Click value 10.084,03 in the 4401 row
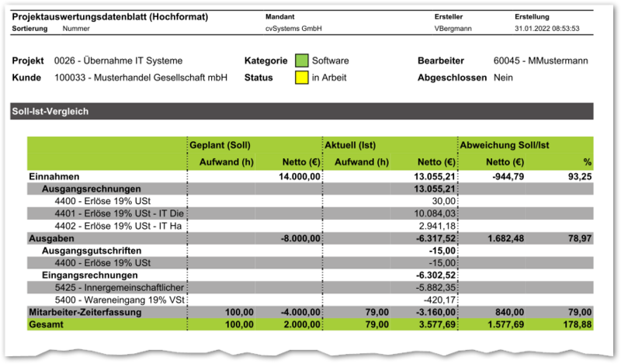The width and height of the screenshot is (621, 364). point(435,213)
